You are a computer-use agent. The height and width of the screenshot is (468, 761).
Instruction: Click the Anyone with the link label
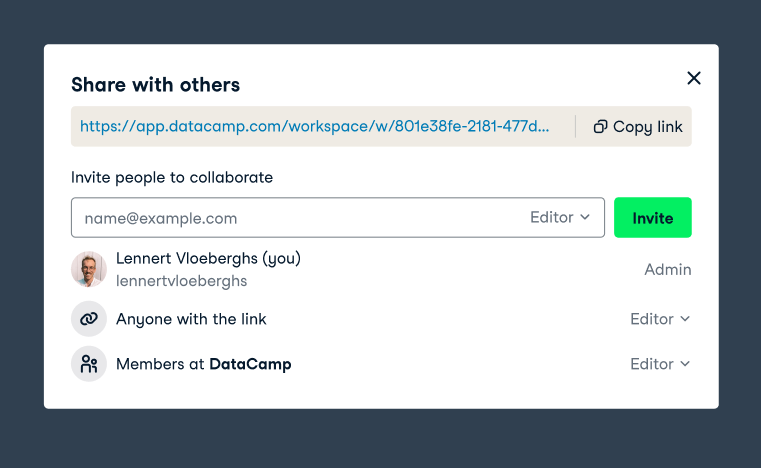pos(191,319)
